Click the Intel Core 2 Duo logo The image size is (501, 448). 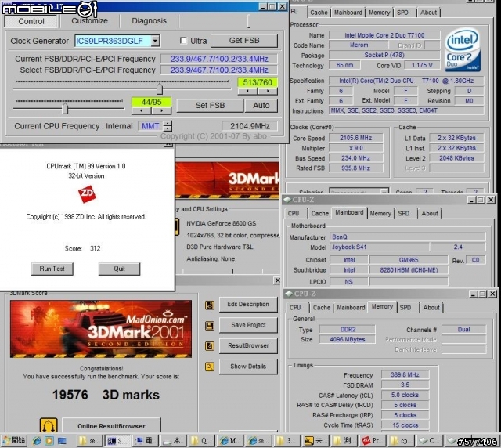[463, 49]
